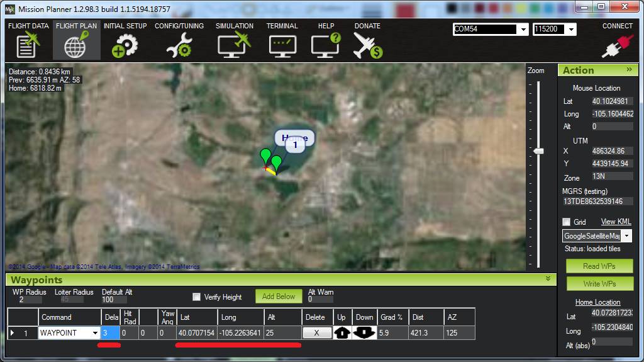The width and height of the screenshot is (644, 362).
Task: Toggle the Verify Height checkbox
Action: (x=197, y=297)
